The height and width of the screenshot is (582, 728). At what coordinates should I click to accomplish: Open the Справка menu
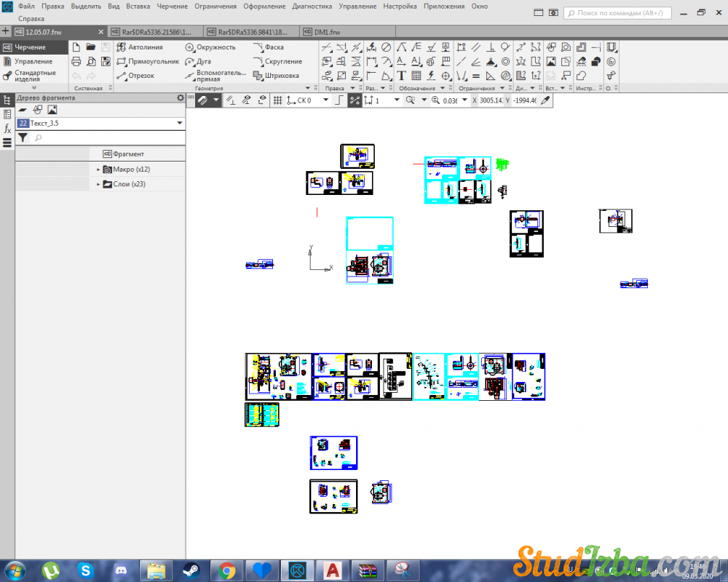pyautogui.click(x=31, y=19)
